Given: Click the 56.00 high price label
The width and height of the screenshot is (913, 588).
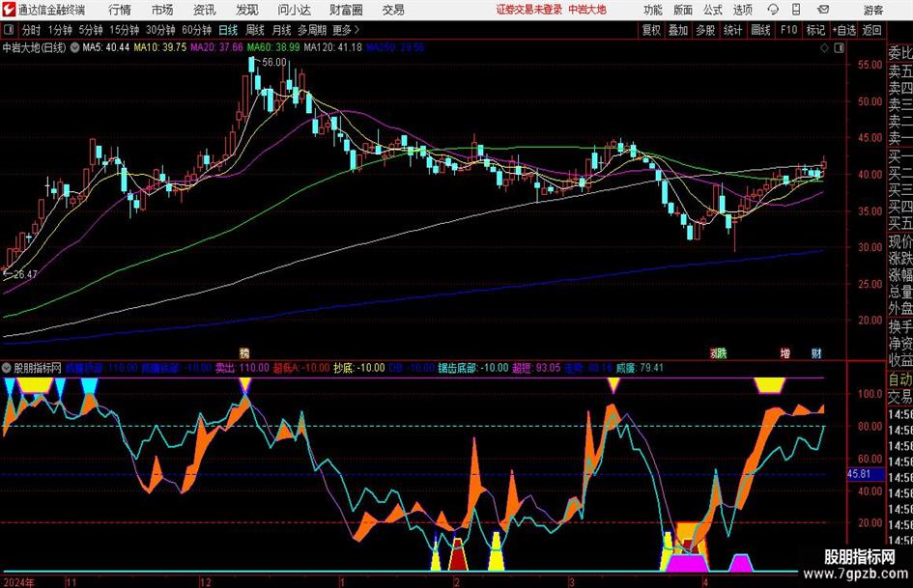Looking at the screenshot, I should point(274,63).
